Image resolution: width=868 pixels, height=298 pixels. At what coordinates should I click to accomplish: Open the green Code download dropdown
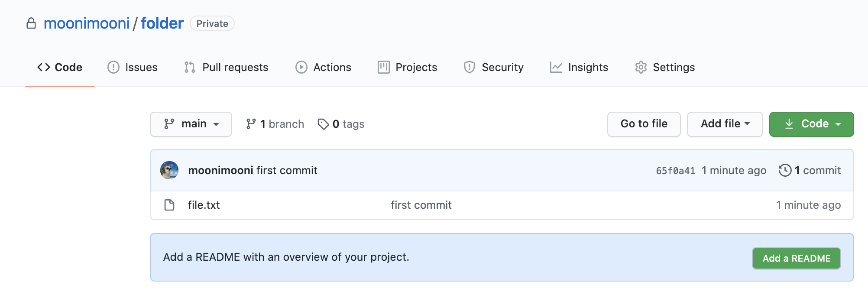811,124
